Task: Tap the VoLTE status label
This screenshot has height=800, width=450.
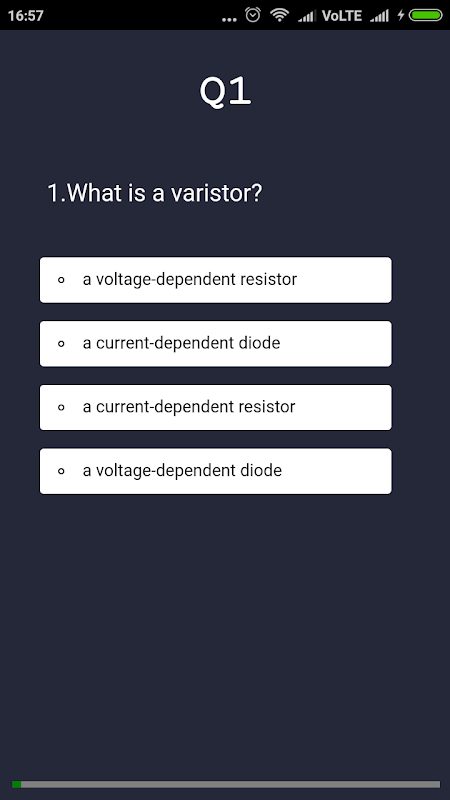Action: pyautogui.click(x=342, y=16)
